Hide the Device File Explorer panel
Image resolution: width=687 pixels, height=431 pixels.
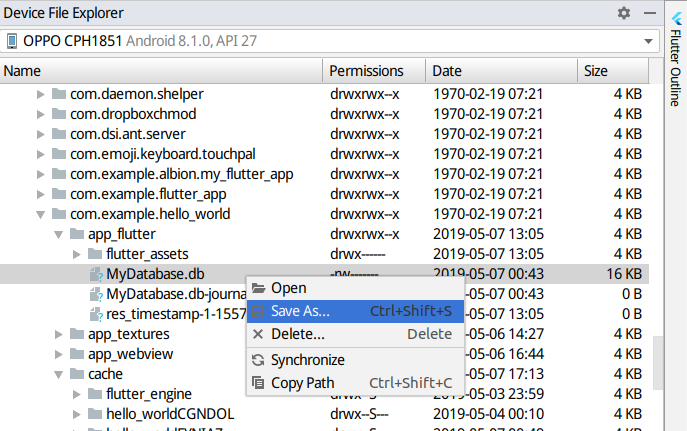click(648, 13)
